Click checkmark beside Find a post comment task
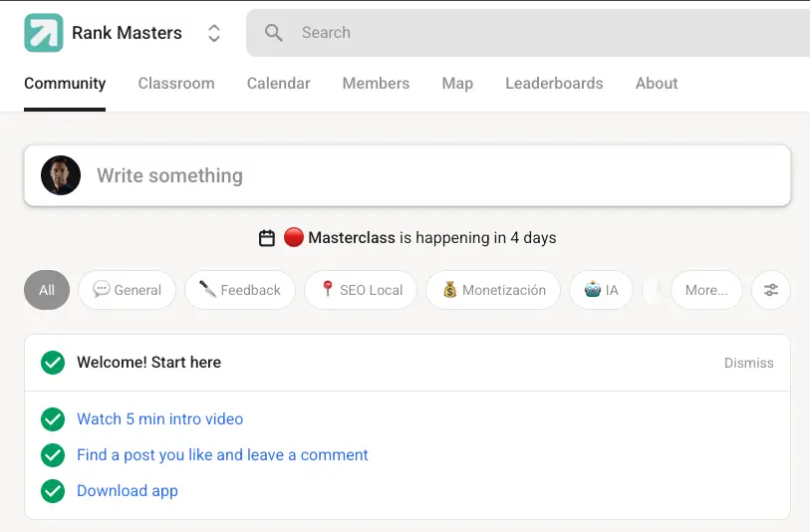This screenshot has height=532, width=810. click(53, 455)
